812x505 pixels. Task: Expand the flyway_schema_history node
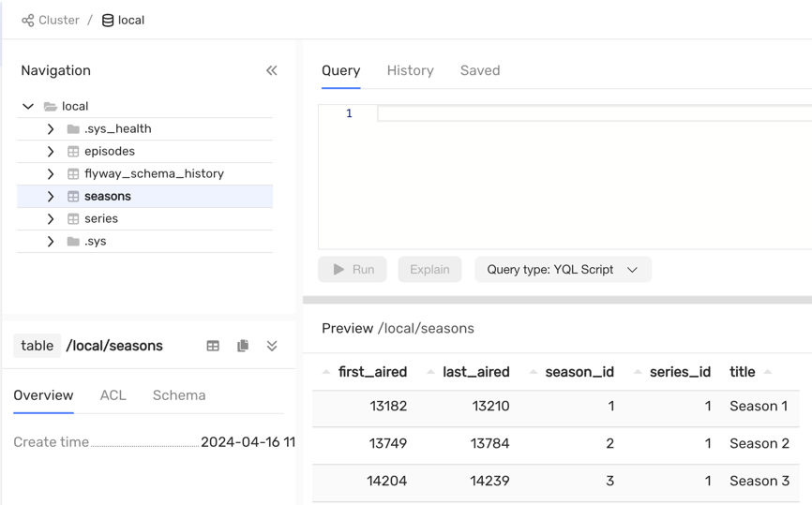51,173
